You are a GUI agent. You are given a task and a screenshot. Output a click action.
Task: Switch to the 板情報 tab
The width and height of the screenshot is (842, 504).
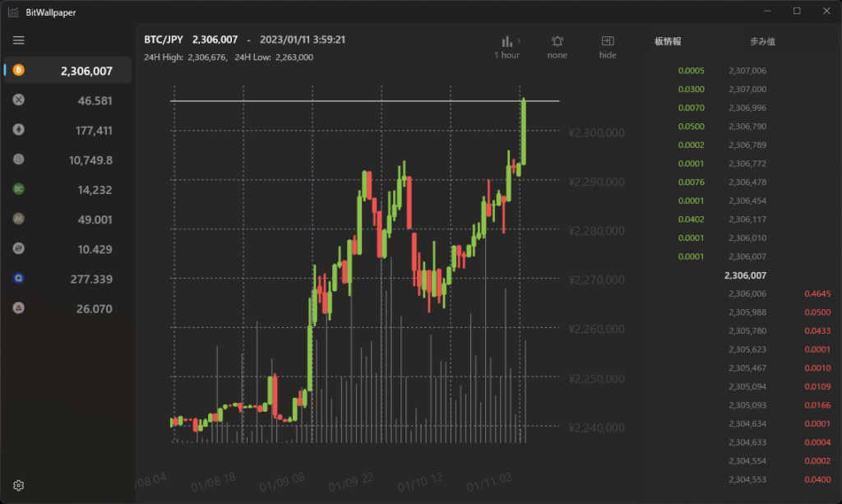[668, 41]
